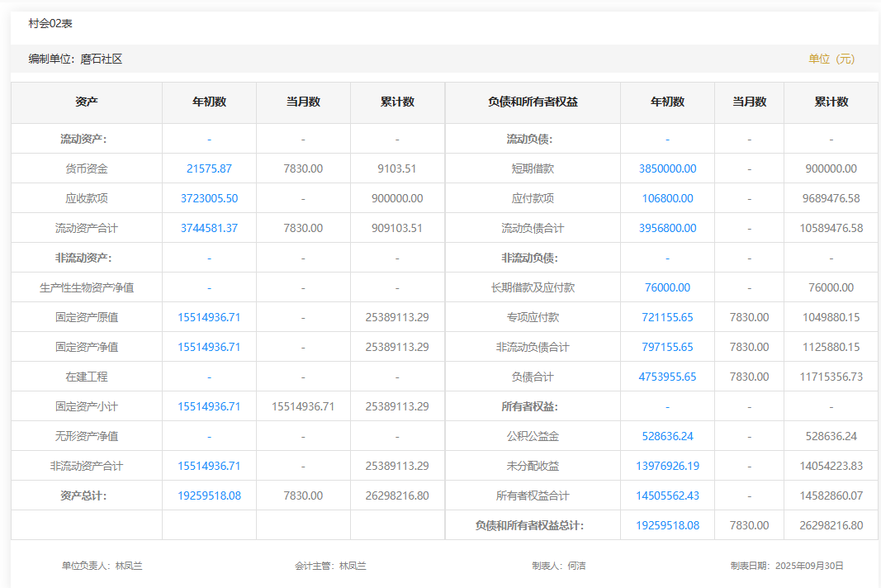Viewport: 881px width, 588px height.
Task: Open the 专项应付款 opening amount 721155.65
Action: click(x=667, y=317)
